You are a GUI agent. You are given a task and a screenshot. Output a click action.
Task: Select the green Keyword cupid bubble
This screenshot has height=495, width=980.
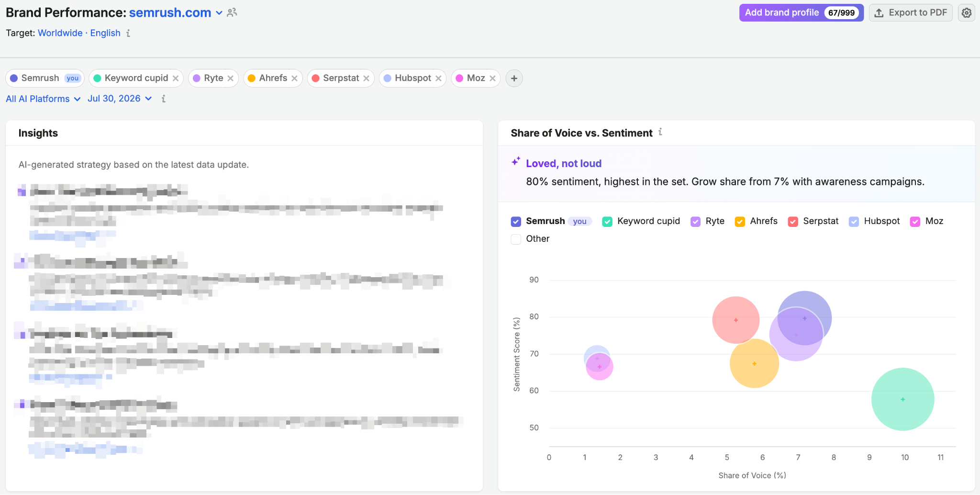902,399
